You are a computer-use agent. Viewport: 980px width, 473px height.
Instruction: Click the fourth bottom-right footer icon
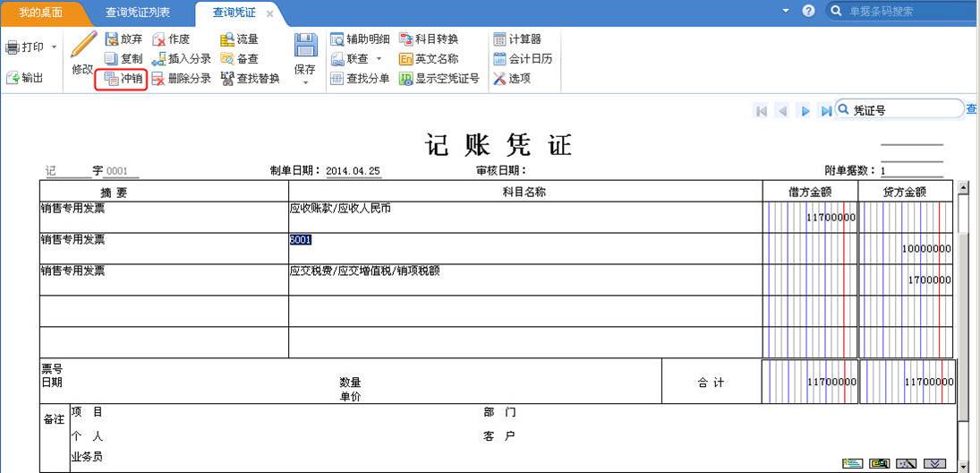(x=933, y=463)
